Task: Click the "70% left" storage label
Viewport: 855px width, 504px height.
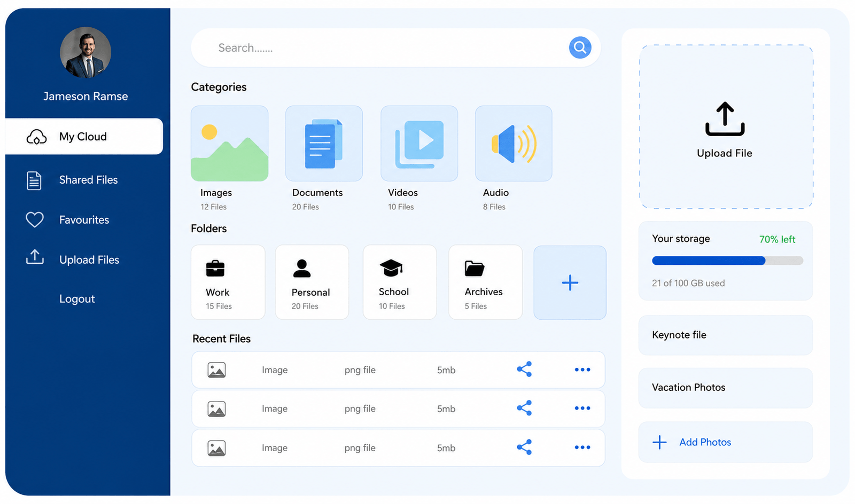Action: (777, 239)
